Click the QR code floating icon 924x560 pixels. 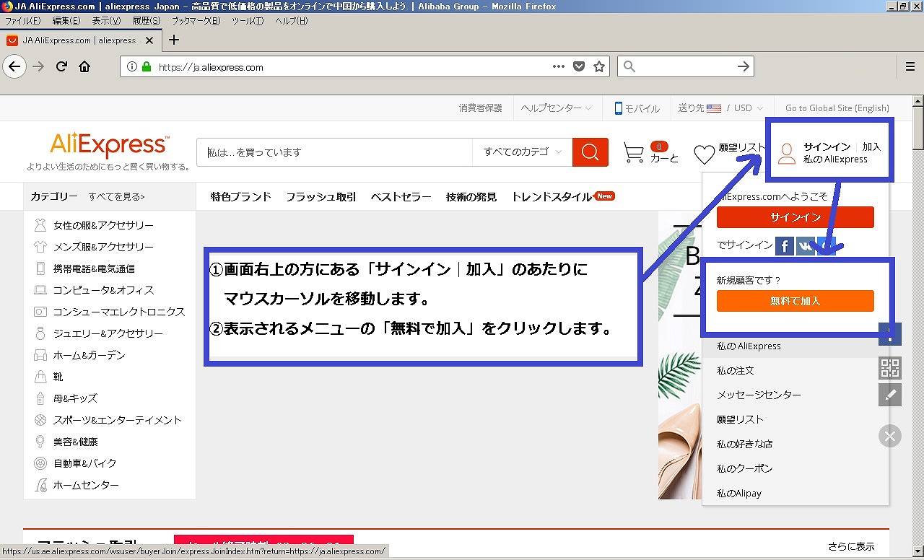pyautogui.click(x=890, y=368)
